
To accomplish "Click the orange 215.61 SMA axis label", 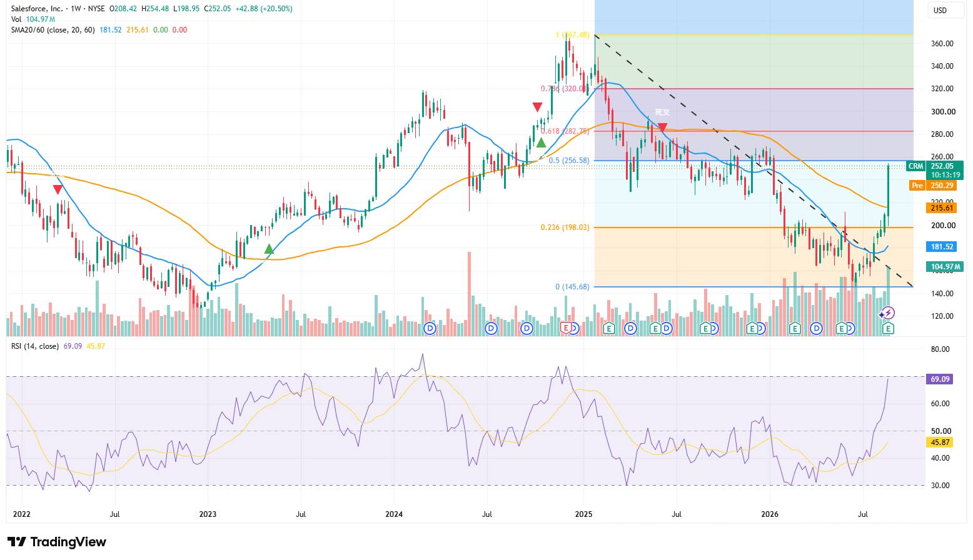I will click(942, 208).
